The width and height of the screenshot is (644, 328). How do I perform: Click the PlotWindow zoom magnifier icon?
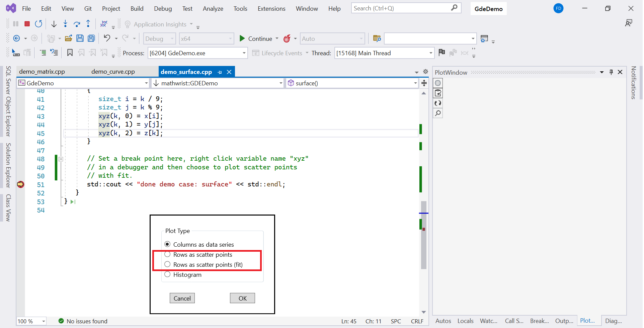pos(438,113)
